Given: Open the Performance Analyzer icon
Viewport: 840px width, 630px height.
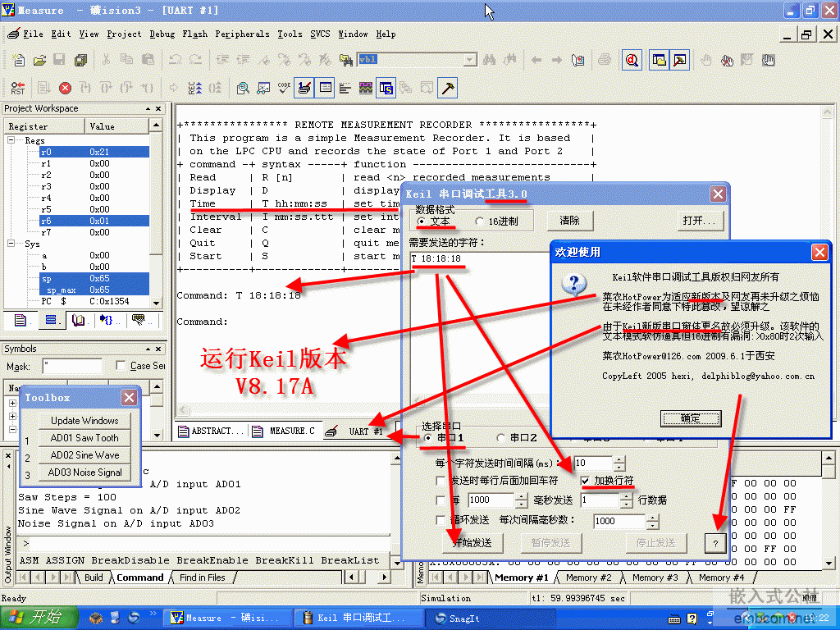Looking at the screenshot, I should [345, 88].
